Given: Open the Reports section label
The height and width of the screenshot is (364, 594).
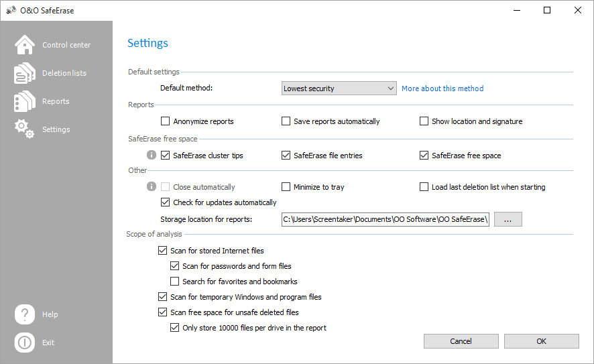Looking at the screenshot, I should coord(56,101).
